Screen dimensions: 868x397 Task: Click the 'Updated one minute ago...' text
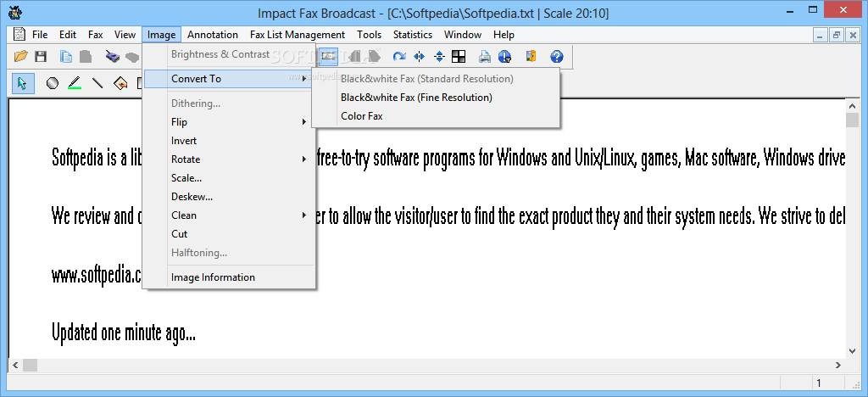coord(124,333)
